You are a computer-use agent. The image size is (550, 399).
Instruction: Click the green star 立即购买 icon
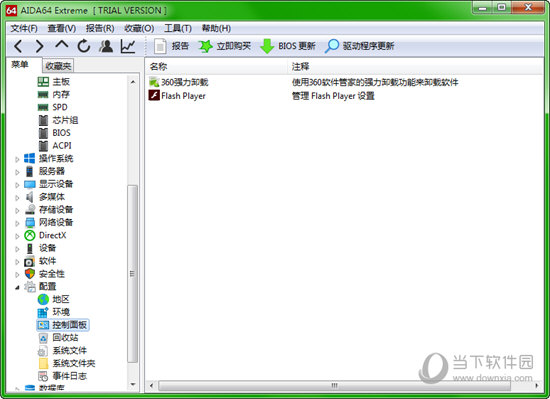(206, 46)
